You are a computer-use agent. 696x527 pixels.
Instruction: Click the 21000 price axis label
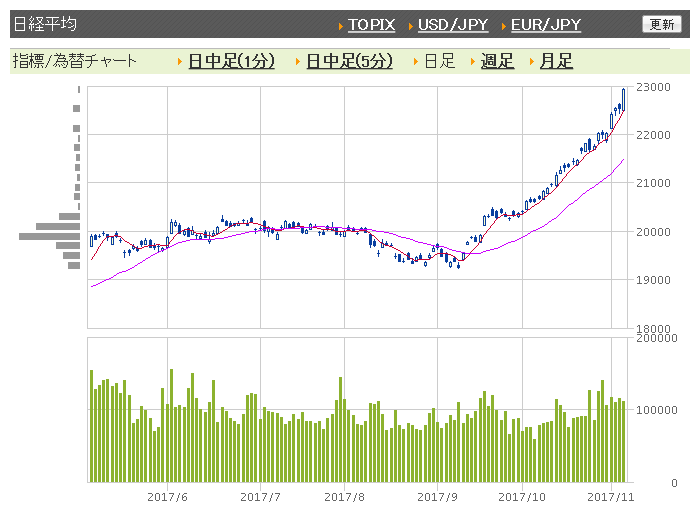coord(653,183)
